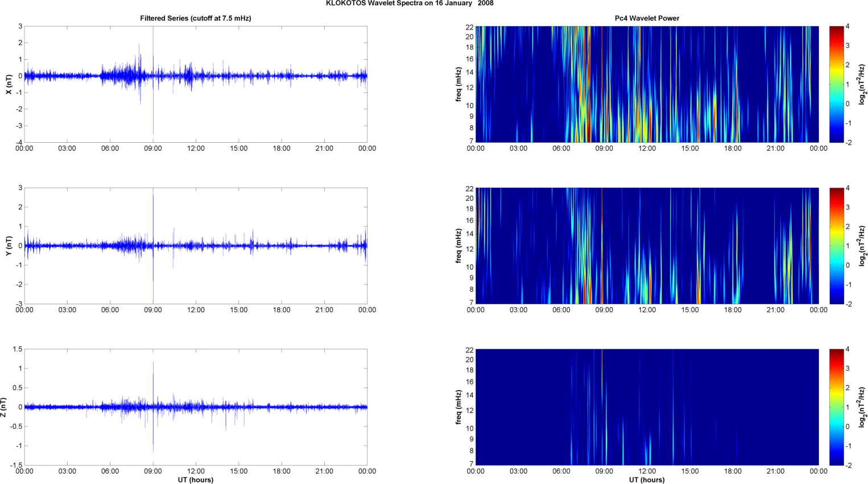Click the Y (nT) y-axis label
The height and width of the screenshot is (484, 868).
point(9,246)
